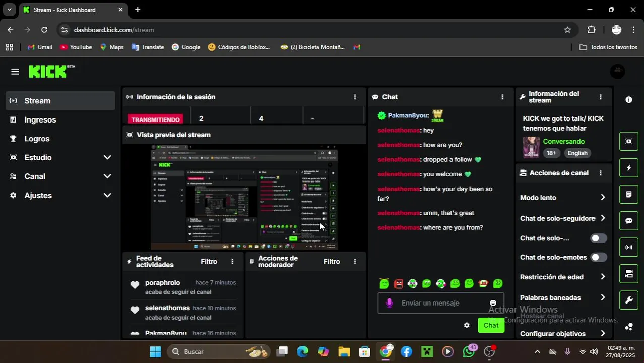Toggle the lightning bolt activity feed icon
The height and width of the screenshot is (363, 644).
[x=629, y=168]
